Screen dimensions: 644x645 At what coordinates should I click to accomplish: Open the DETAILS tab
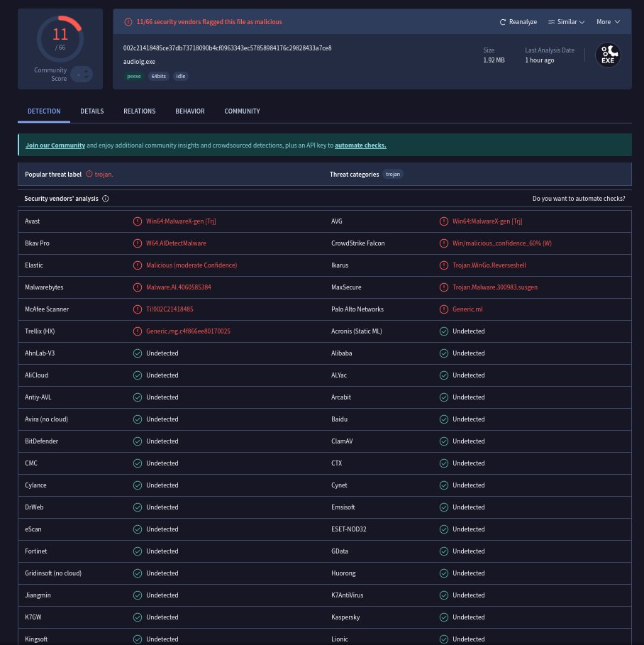pyautogui.click(x=92, y=111)
